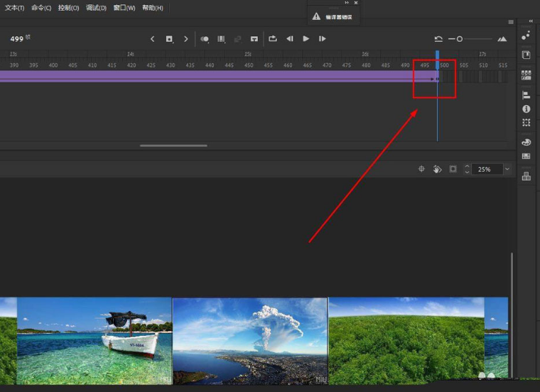Go to the previous keyframe arrow
Image resolution: width=540 pixels, height=392 pixels.
coord(152,39)
